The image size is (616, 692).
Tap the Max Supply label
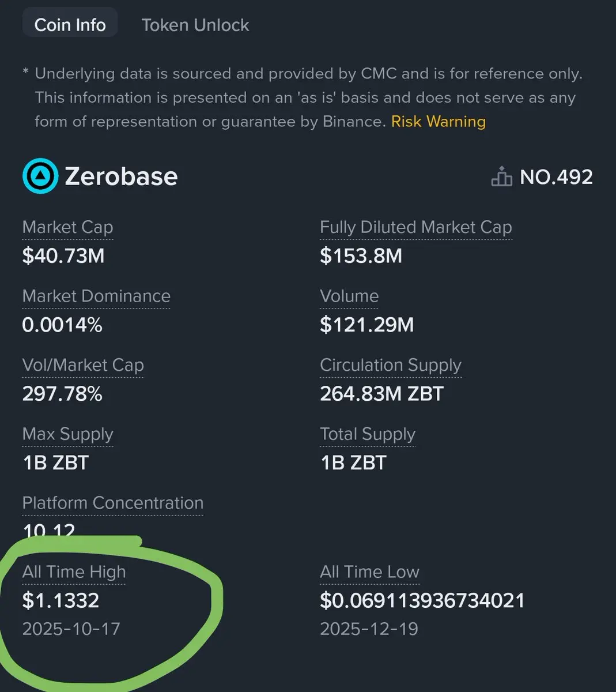point(67,434)
